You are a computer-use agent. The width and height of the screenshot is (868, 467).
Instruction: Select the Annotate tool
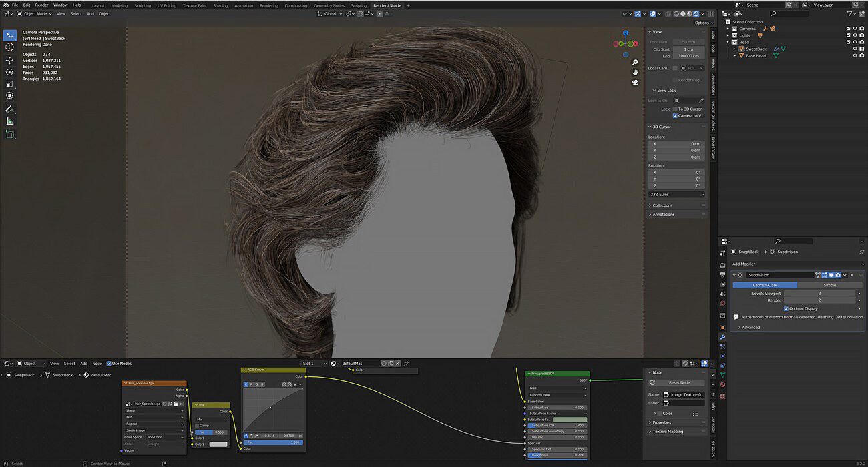[9, 109]
